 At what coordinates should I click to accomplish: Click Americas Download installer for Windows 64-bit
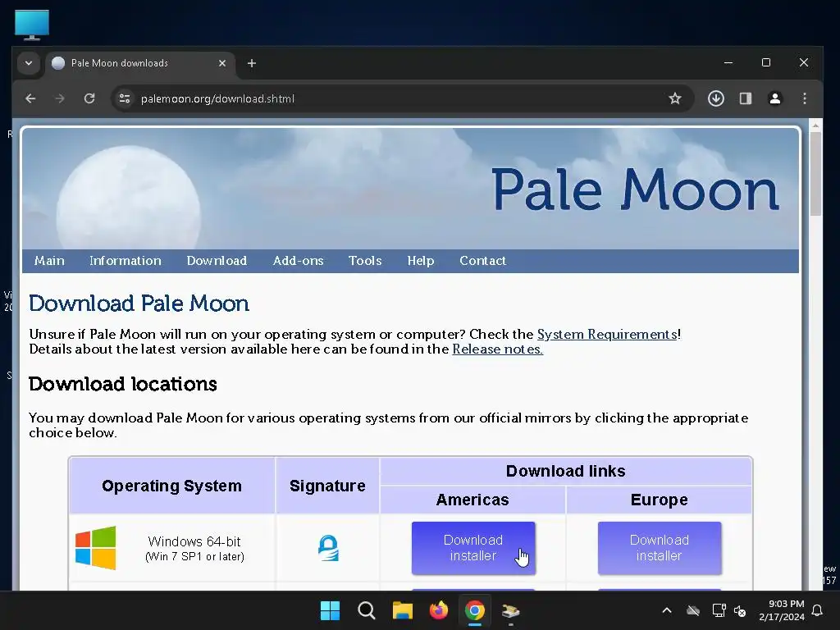point(473,548)
